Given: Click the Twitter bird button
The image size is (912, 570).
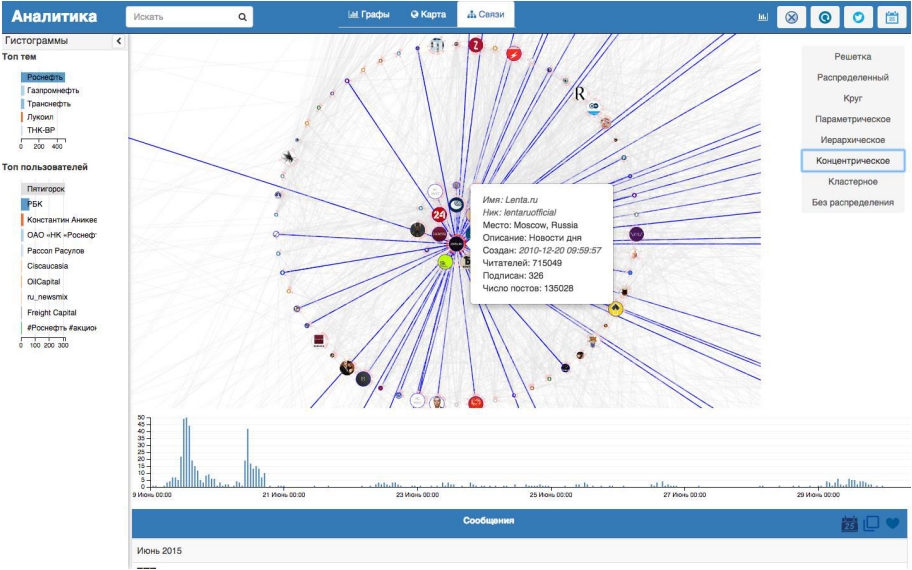Looking at the screenshot, I should [x=858, y=17].
